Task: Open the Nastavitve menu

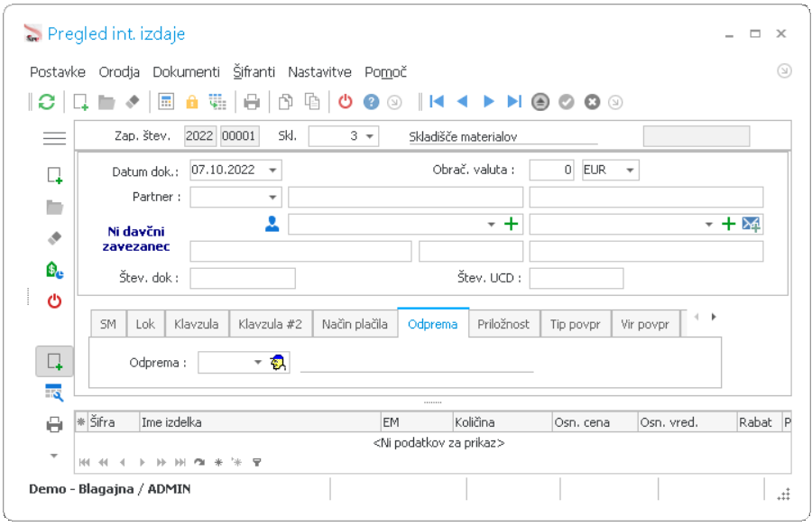Action: [x=319, y=72]
